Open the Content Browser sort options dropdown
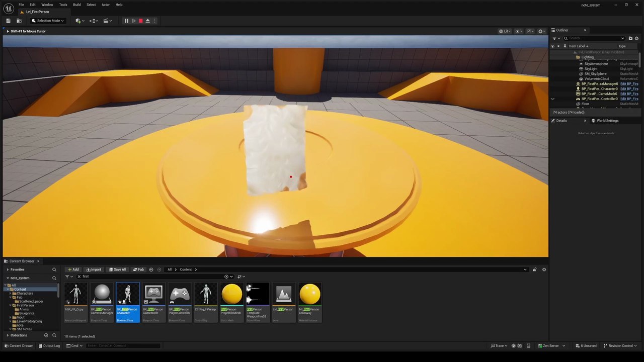Image resolution: width=644 pixels, height=362 pixels. point(241,277)
